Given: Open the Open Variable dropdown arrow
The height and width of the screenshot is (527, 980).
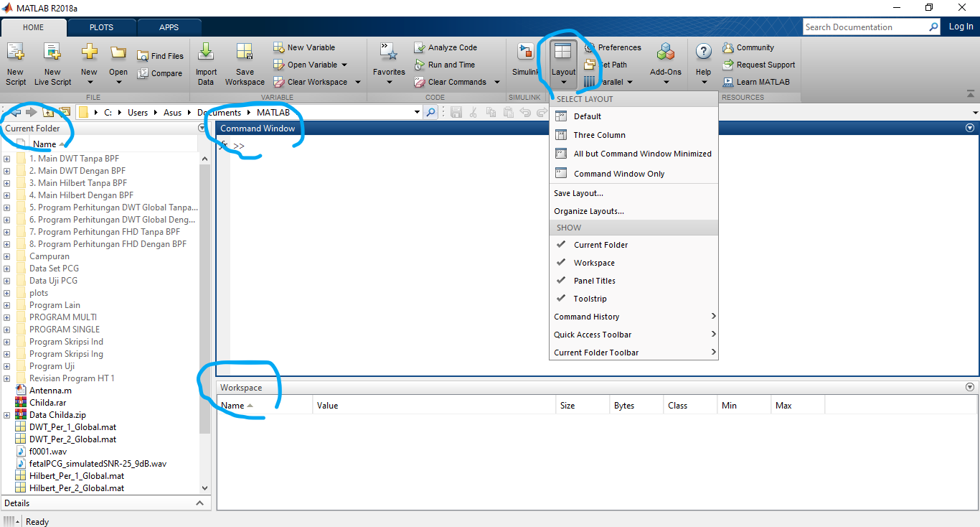Looking at the screenshot, I should click(x=344, y=65).
